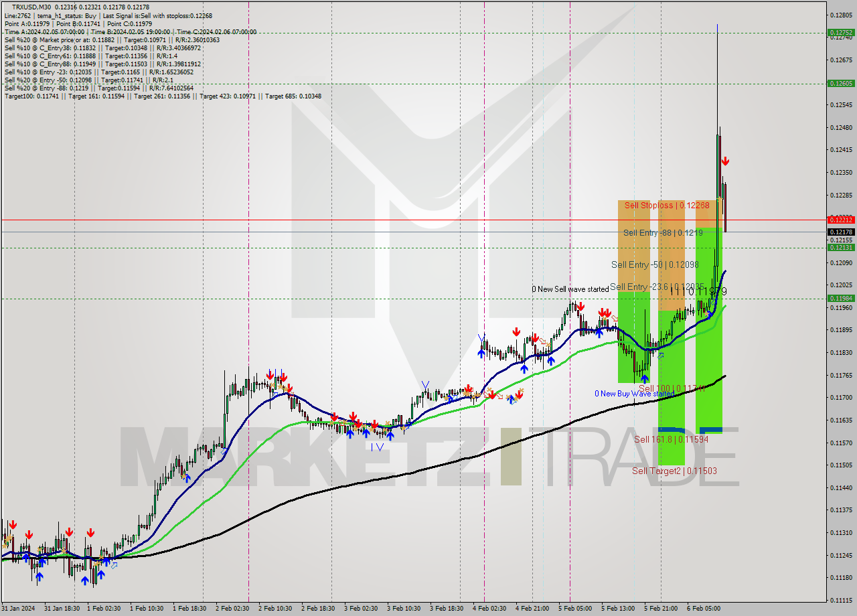This screenshot has height=616, width=857.
Task: Click the 'Target100: 0.11741' targets line
Action: pyautogui.click(x=163, y=96)
